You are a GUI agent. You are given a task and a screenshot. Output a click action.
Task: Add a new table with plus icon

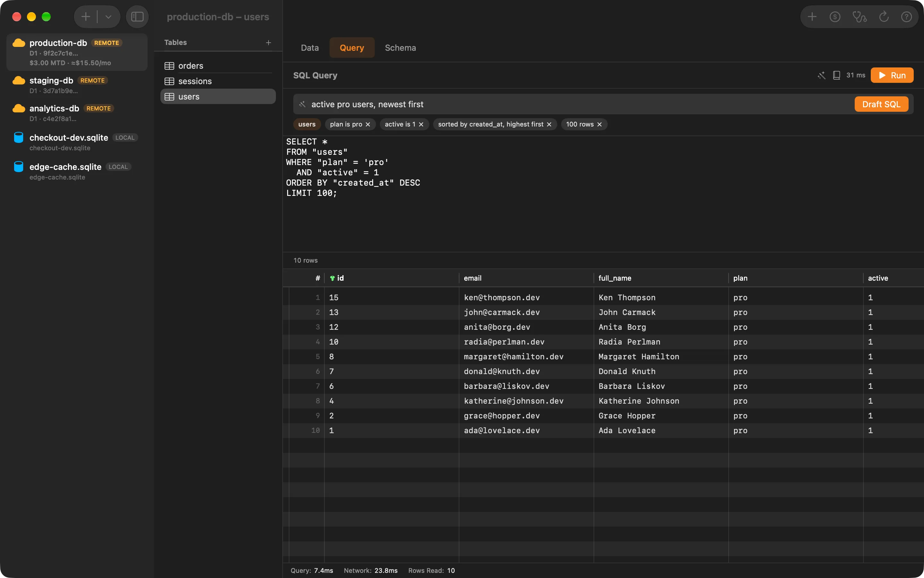269,42
